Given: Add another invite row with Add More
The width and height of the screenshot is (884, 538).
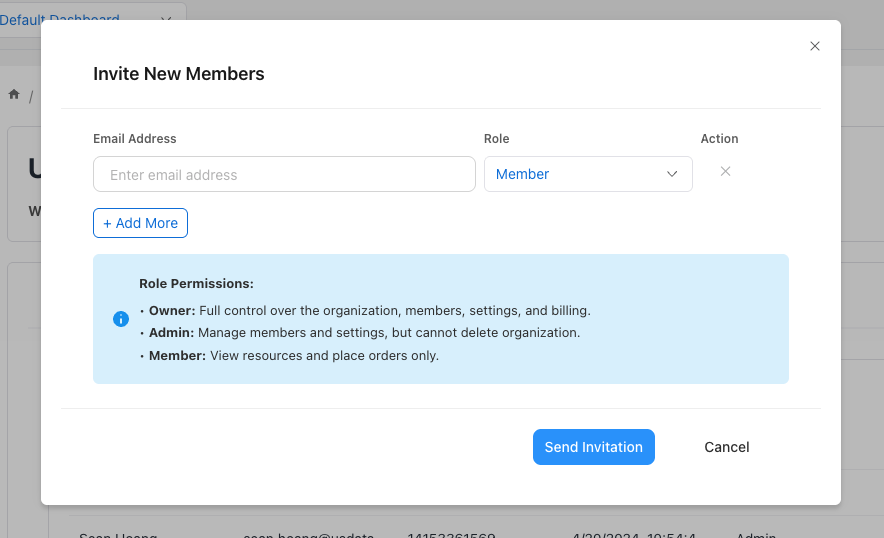Looking at the screenshot, I should 140,223.
